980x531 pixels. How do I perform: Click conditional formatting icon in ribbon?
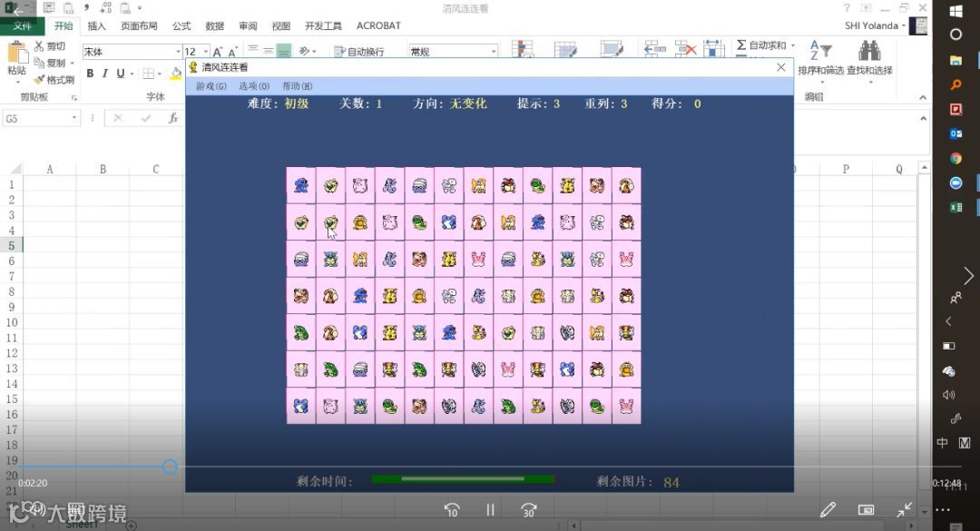523,49
